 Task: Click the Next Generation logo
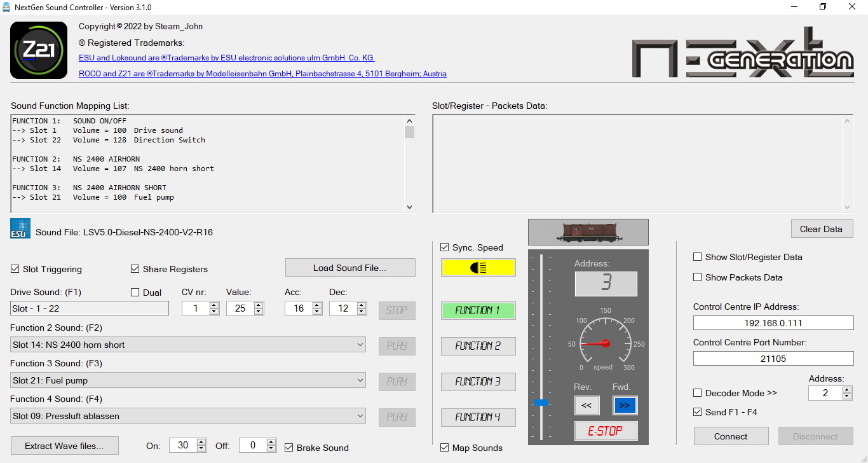click(x=742, y=52)
